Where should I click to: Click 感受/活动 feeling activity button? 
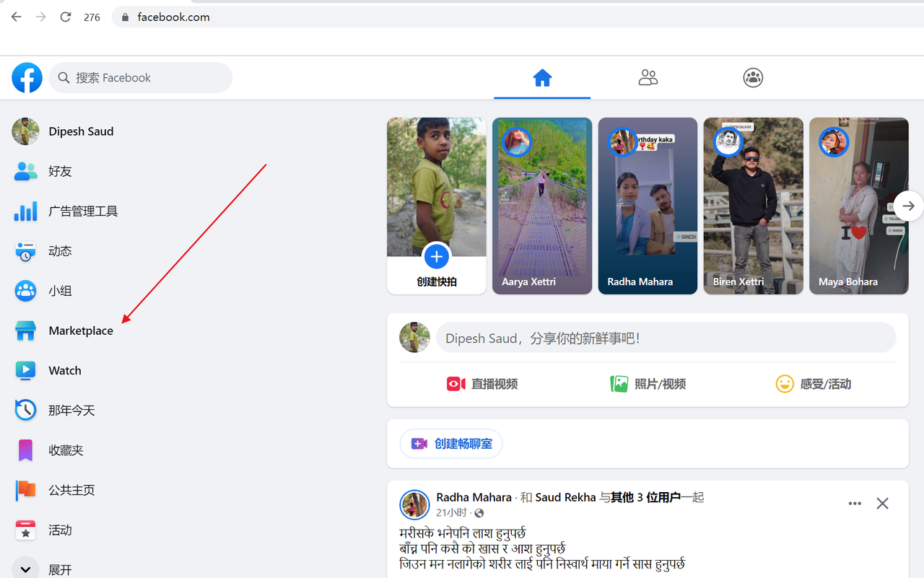813,384
